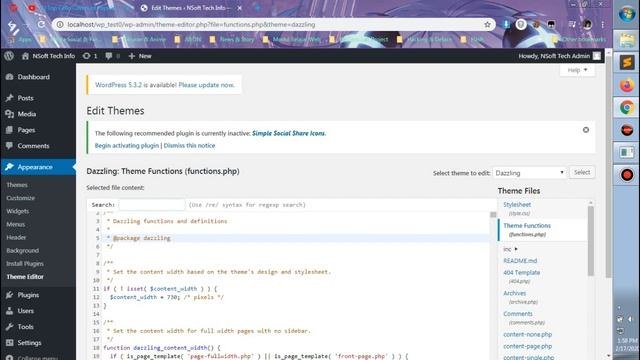Image resolution: width=640 pixels, height=360 pixels.
Task: Open the Windows Start orb
Action: pyautogui.click(x=627, y=14)
